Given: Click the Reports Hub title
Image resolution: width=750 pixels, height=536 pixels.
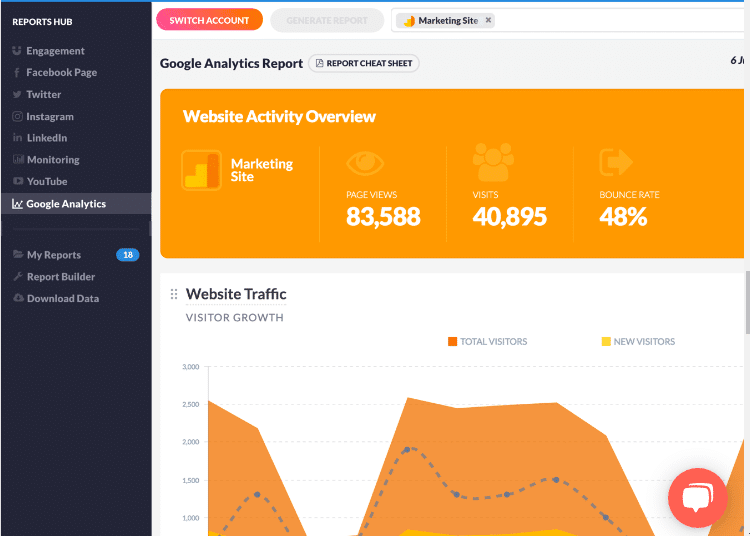Looking at the screenshot, I should coord(42,22).
